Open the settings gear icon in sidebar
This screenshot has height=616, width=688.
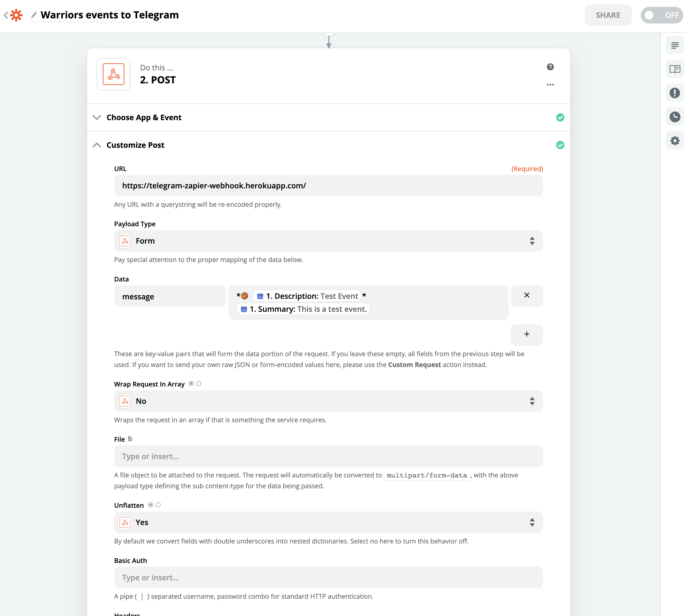[674, 141]
